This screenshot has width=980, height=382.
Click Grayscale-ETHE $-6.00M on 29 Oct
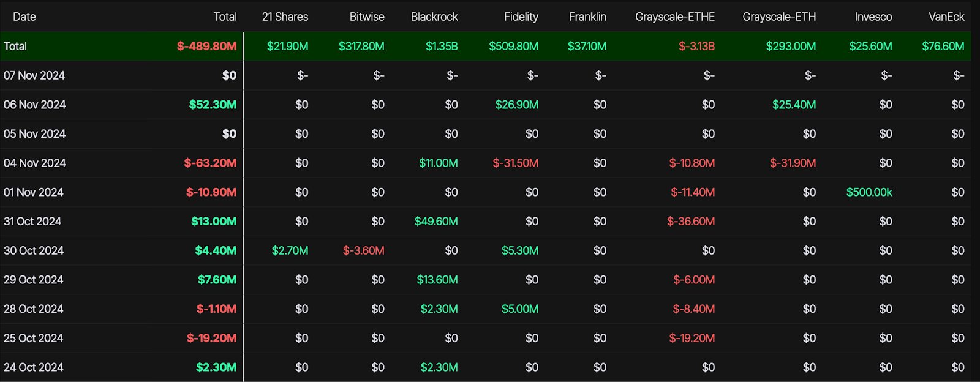(694, 280)
